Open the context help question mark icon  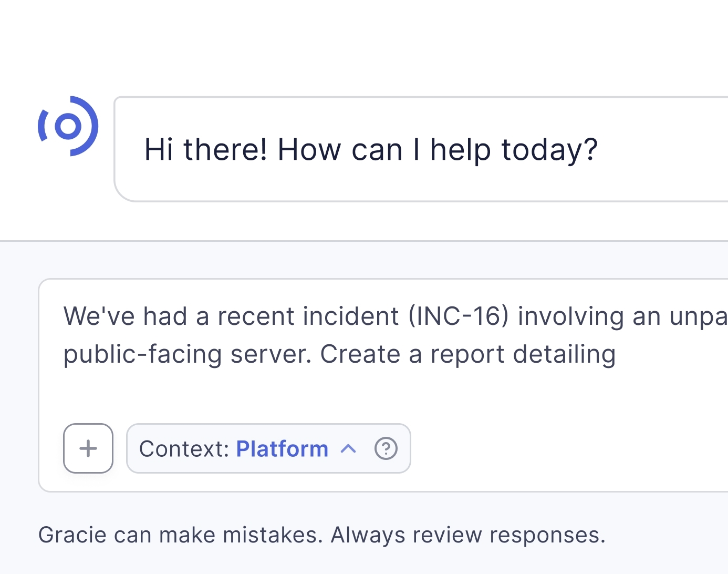(386, 448)
